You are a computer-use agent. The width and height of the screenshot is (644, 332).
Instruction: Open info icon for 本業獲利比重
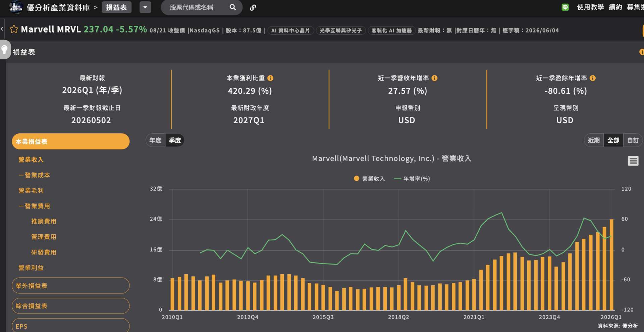click(x=270, y=78)
